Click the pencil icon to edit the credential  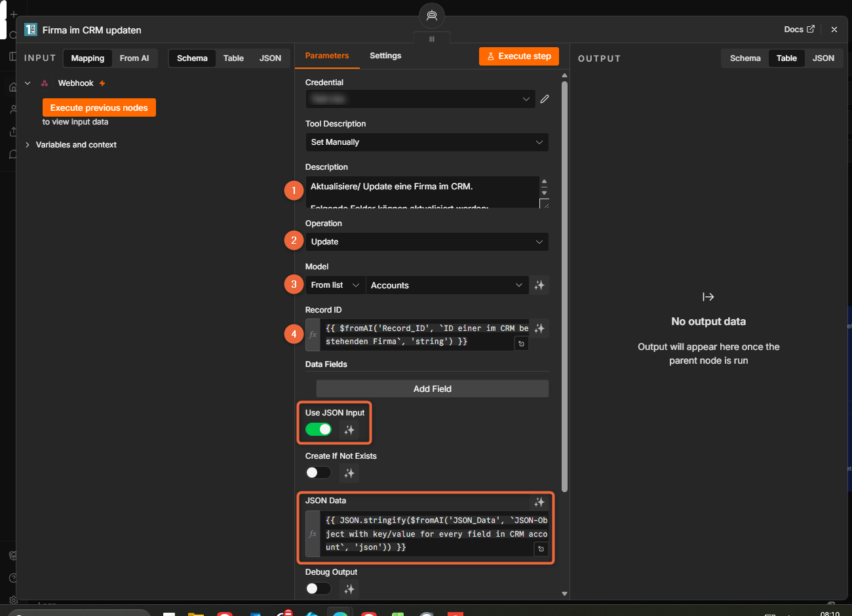[544, 99]
